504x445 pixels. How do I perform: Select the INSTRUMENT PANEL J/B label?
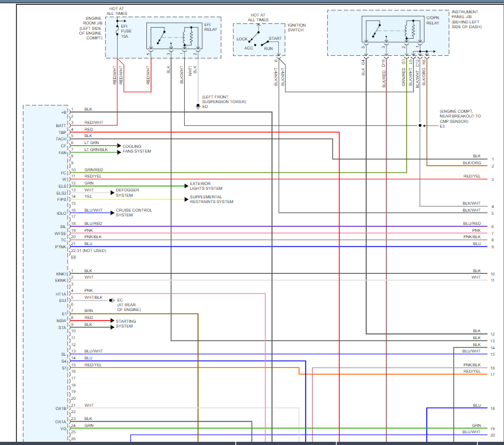[x=466, y=19]
